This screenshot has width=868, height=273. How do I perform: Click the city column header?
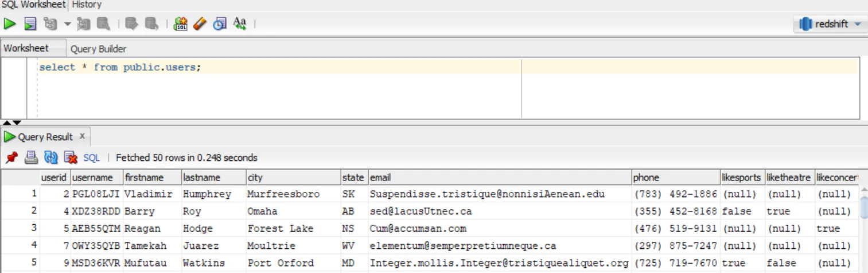[293, 178]
